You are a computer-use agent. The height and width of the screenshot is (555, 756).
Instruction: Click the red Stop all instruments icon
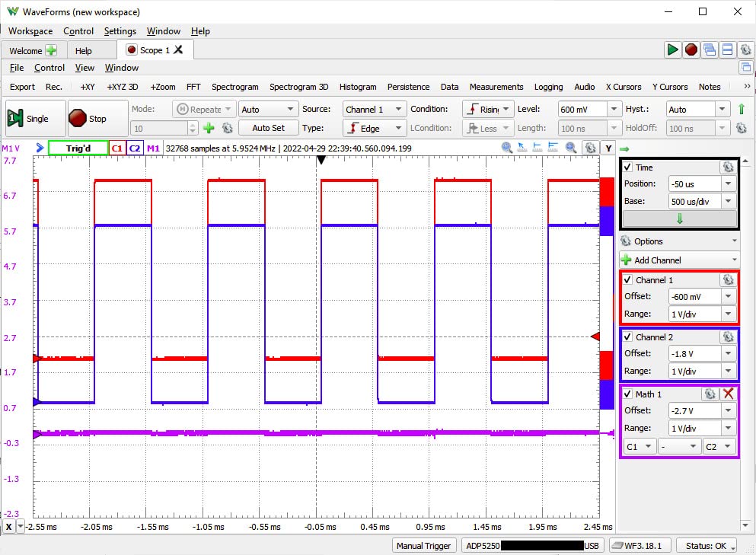(691, 49)
